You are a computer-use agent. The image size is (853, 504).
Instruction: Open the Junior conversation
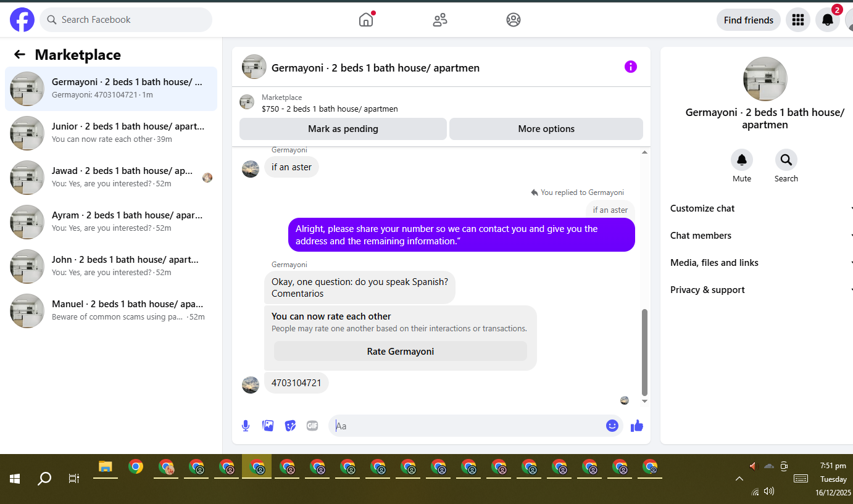pyautogui.click(x=111, y=133)
